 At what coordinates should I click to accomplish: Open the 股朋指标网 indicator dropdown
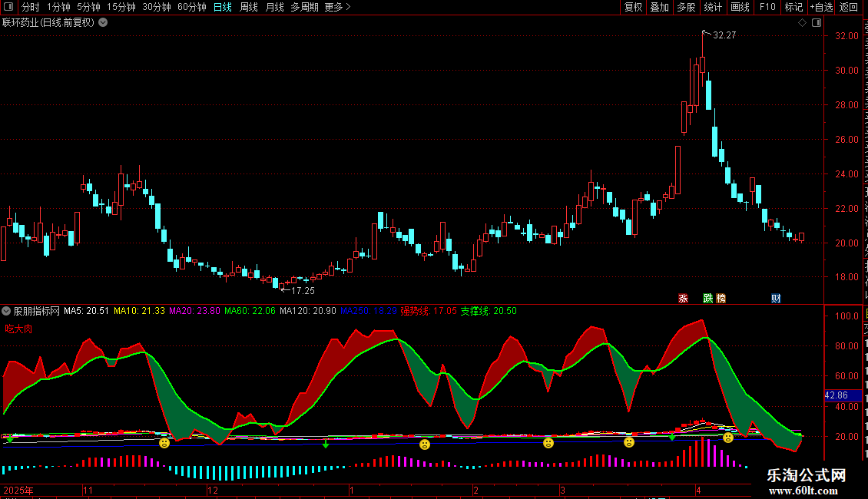[x=6, y=311]
